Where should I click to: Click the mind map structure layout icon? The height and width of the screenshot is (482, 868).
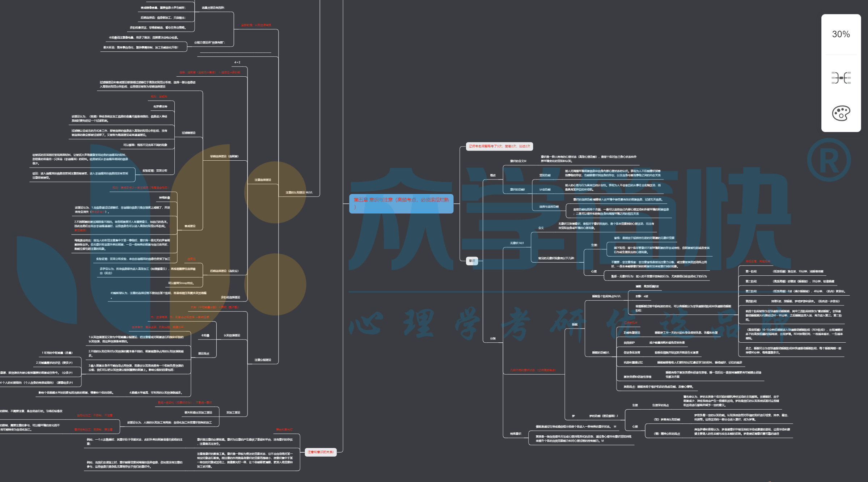pos(841,78)
